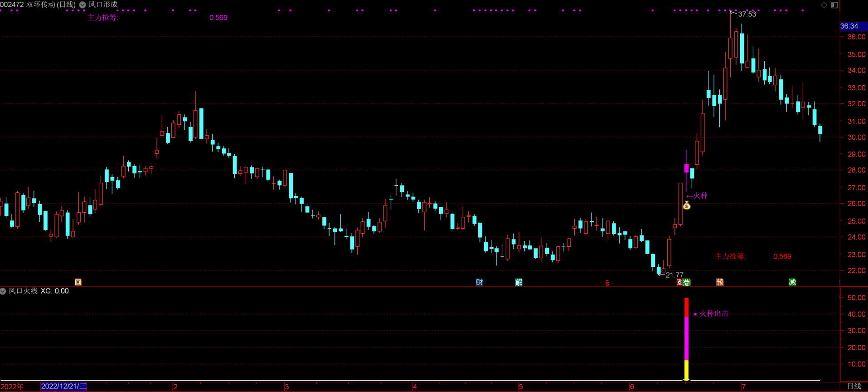Click the 37.53 high price annotation
This screenshot has width=868, height=392.
pos(747,15)
